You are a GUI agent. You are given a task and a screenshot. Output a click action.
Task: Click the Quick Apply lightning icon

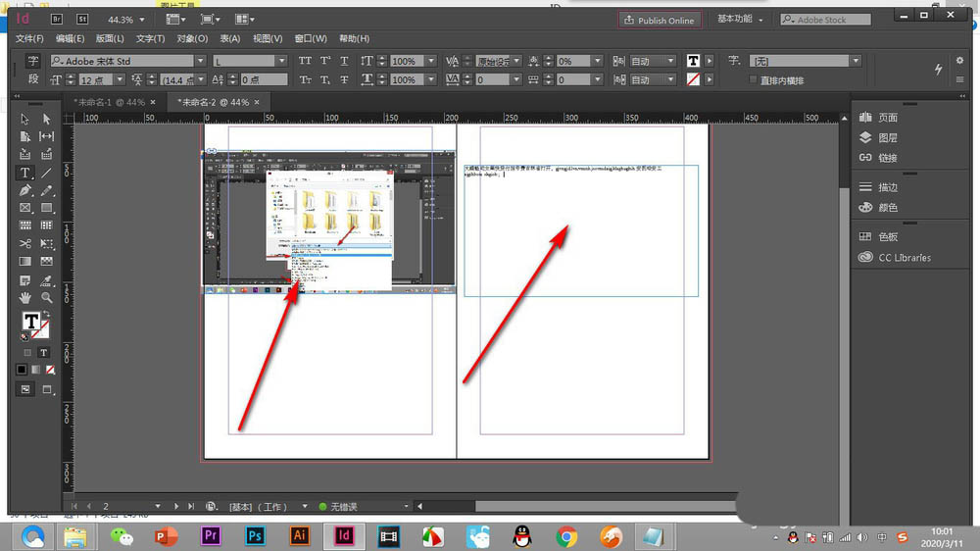(x=938, y=70)
